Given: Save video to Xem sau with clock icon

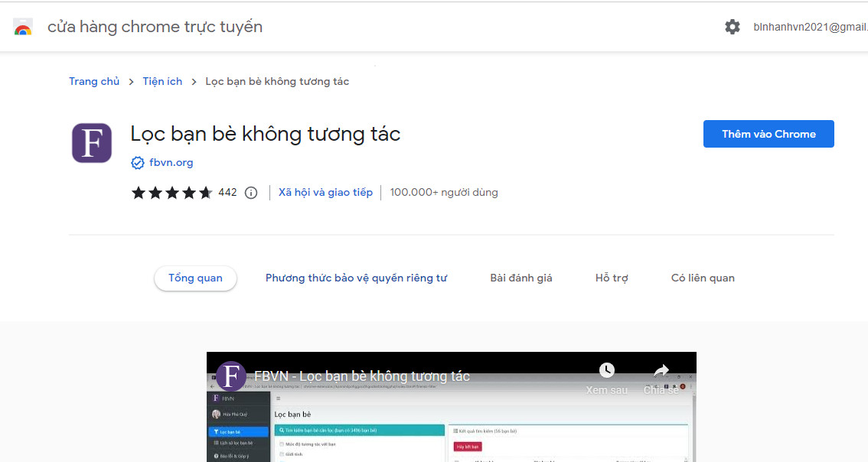Looking at the screenshot, I should coord(606,369).
